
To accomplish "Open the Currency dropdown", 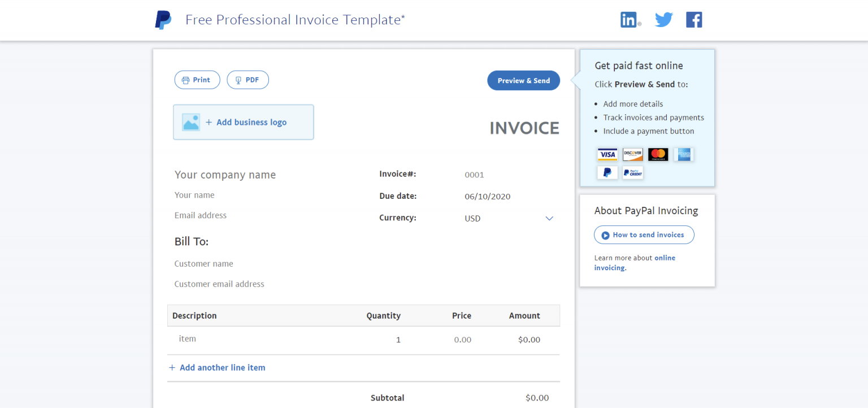I will [509, 218].
